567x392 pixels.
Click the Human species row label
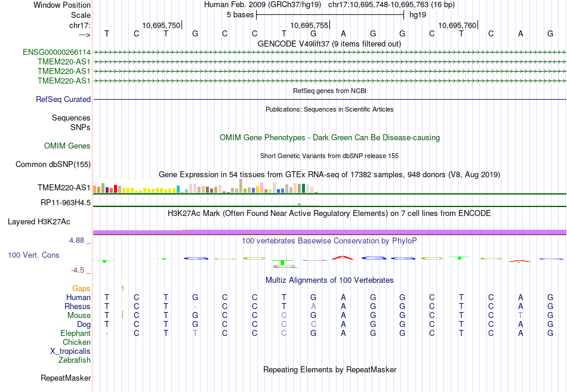(78, 297)
